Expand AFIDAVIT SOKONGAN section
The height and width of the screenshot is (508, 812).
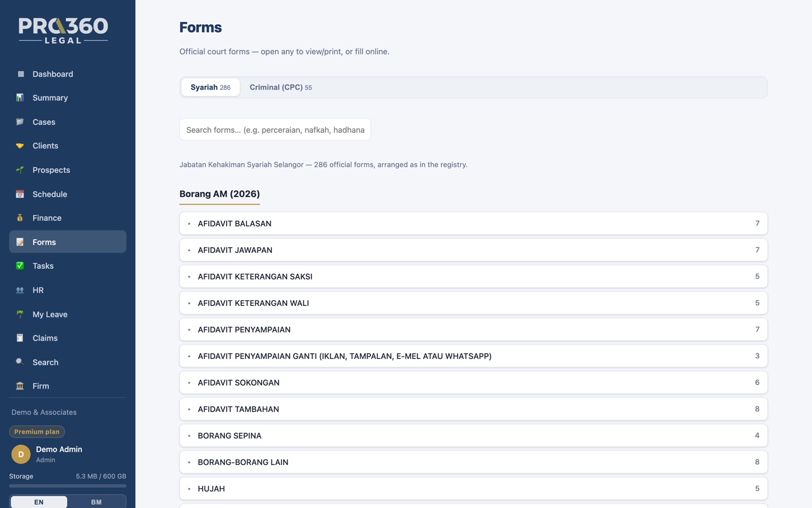pyautogui.click(x=474, y=383)
